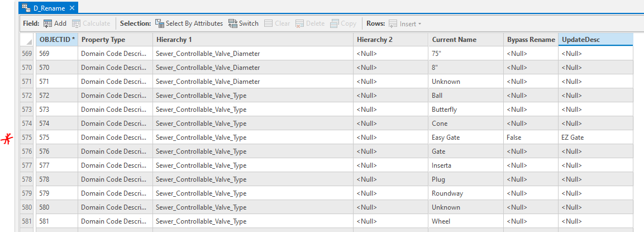Image resolution: width=644 pixels, height=232 pixels.
Task: Click the Delete selection icon
Action: click(x=300, y=23)
